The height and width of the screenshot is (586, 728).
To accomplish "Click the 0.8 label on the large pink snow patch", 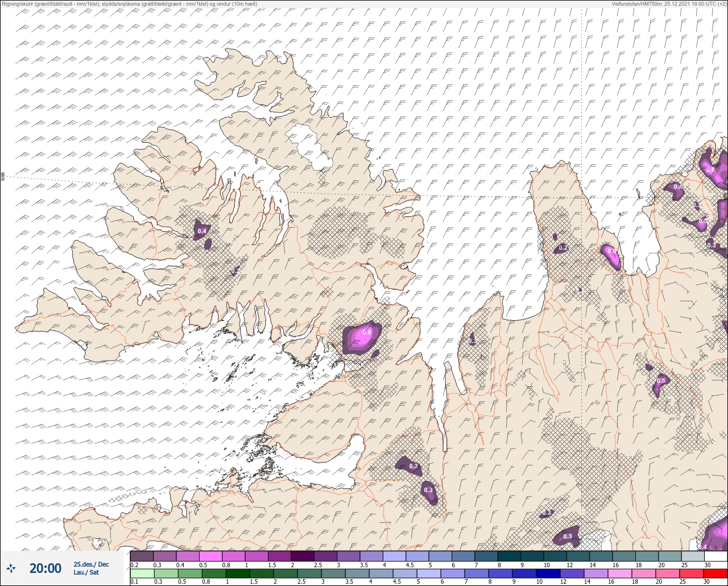I will tap(367, 332).
